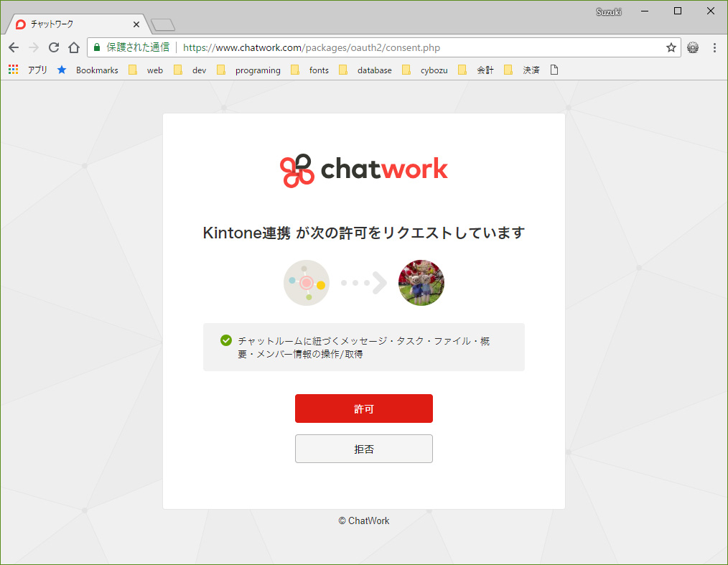
Task: Click the chatwork logo
Action: (363, 170)
